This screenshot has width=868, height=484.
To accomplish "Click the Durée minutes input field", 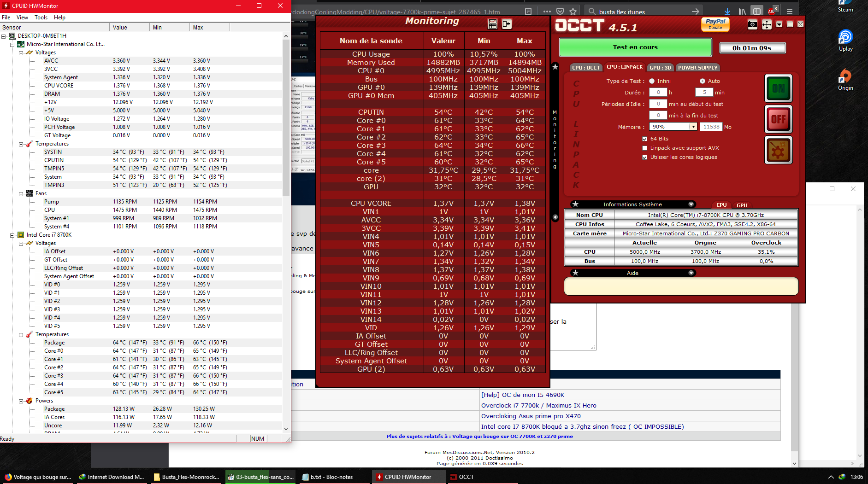I will coord(704,92).
